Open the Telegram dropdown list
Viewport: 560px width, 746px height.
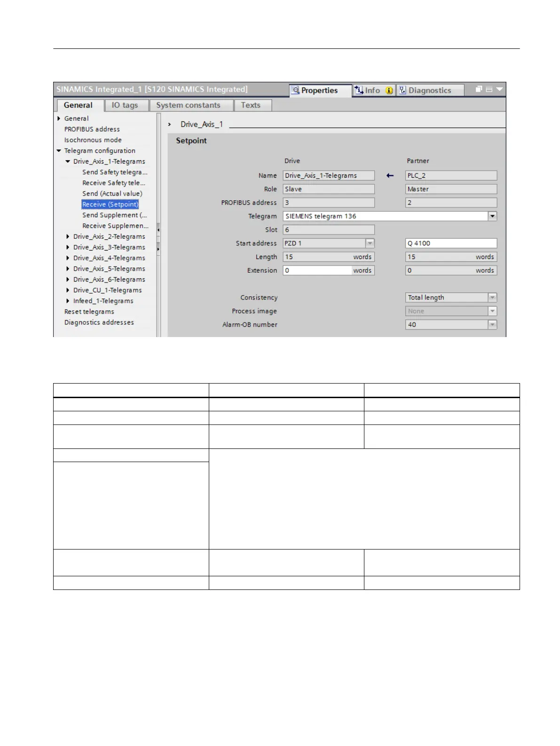492,216
